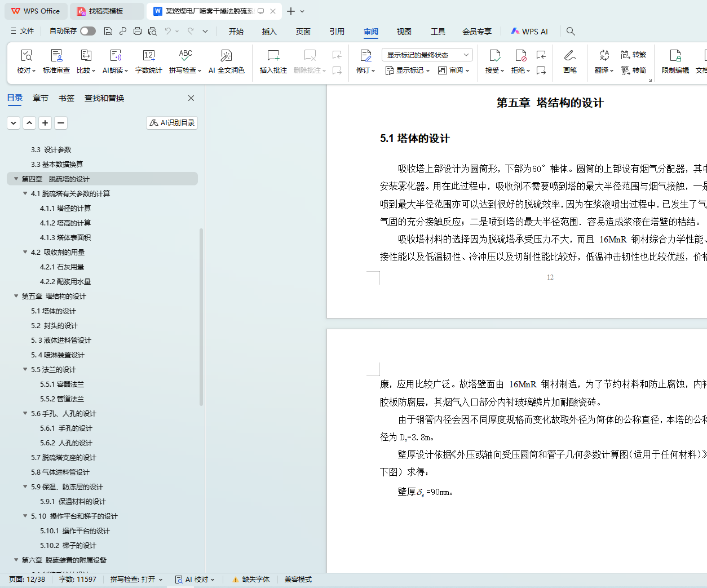Click the 比较 compare documents icon

tap(86, 55)
